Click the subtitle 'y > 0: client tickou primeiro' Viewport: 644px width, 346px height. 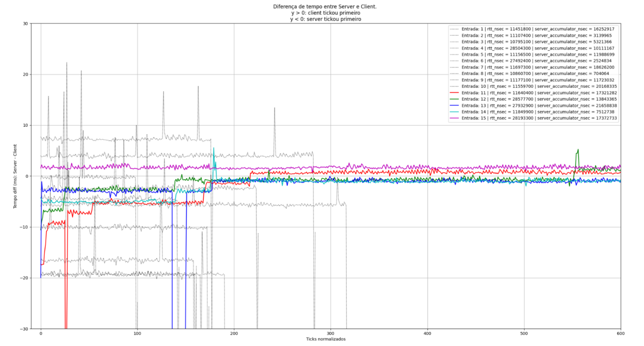pos(326,13)
